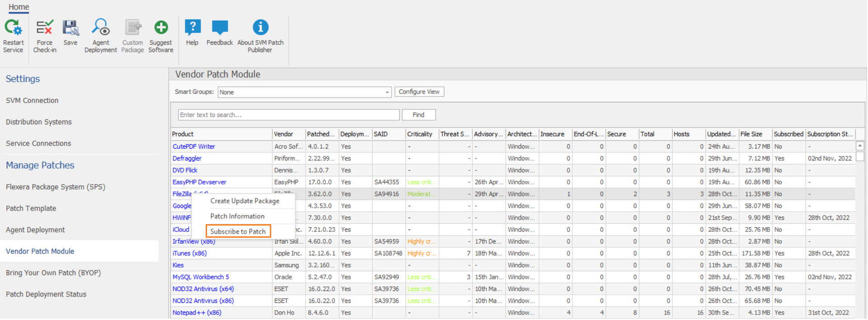
Task: Click the Configure View button
Action: (419, 92)
